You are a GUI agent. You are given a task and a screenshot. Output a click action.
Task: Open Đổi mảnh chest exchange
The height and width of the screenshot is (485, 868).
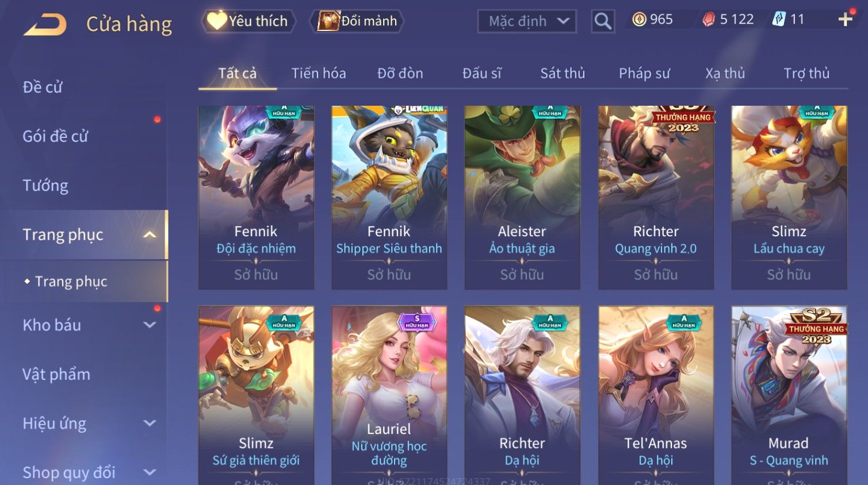357,21
